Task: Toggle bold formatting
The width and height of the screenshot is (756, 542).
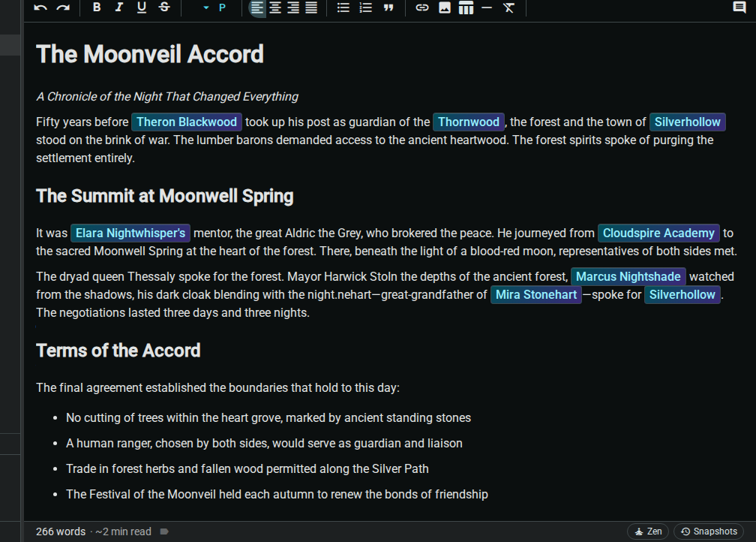Action: pyautogui.click(x=97, y=8)
